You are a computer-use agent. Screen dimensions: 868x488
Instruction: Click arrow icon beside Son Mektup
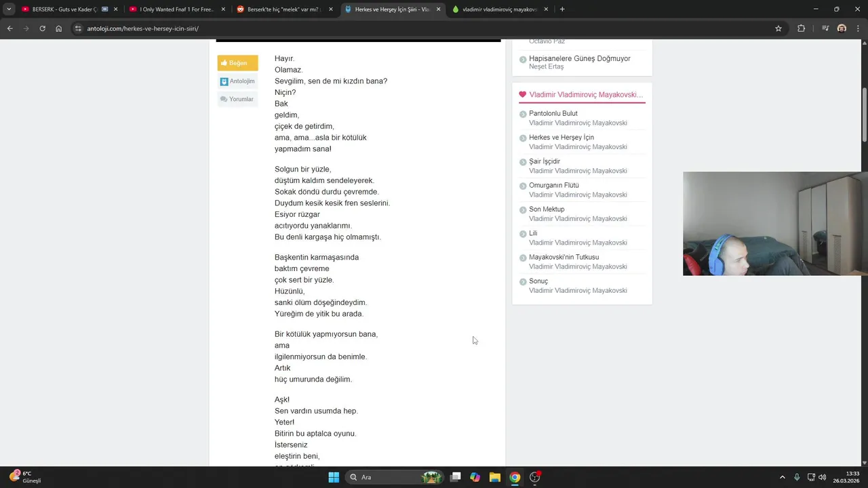pyautogui.click(x=523, y=211)
